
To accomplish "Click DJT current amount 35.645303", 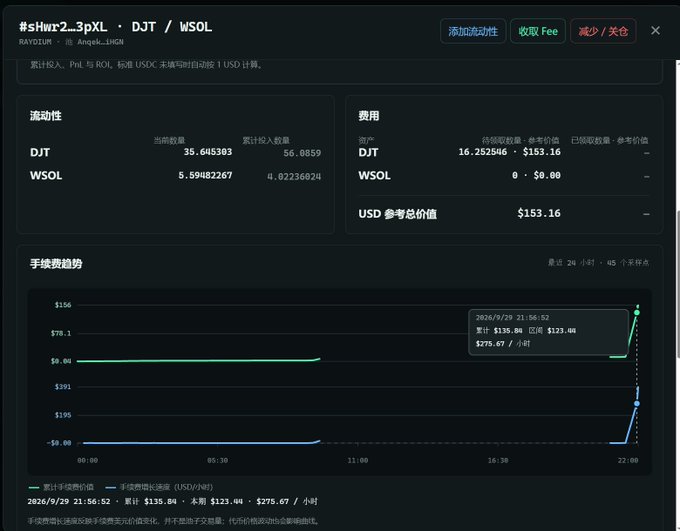I will (x=208, y=152).
